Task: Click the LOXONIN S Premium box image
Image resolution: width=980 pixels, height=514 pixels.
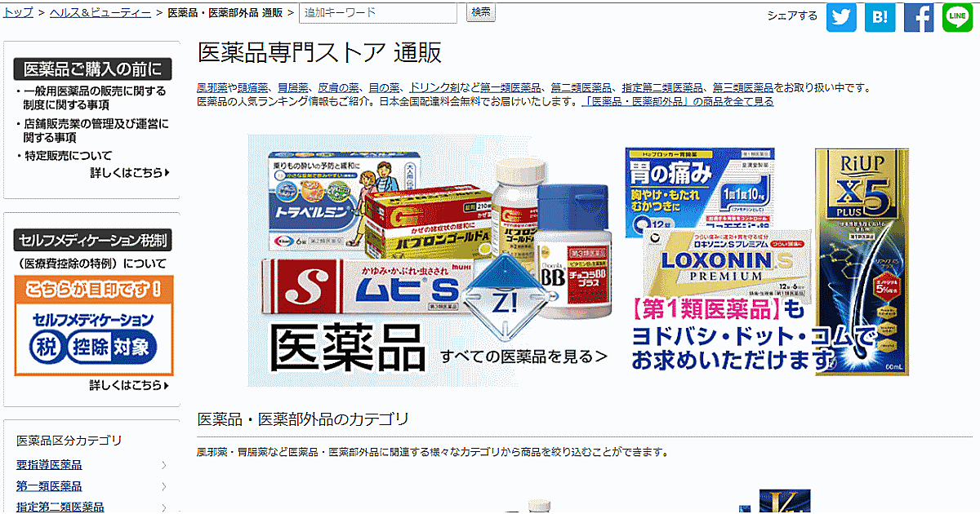Action: pos(727,263)
